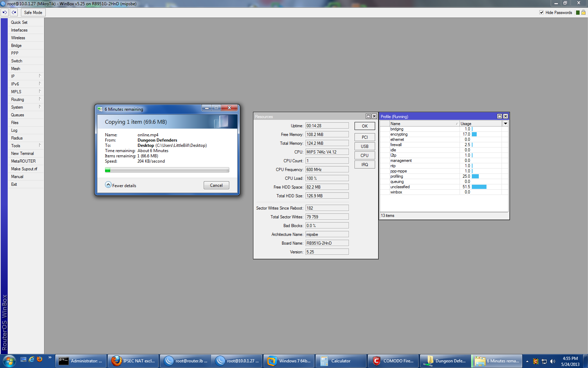Select the firewall row in Profile
The image size is (588, 368).
tap(444, 145)
